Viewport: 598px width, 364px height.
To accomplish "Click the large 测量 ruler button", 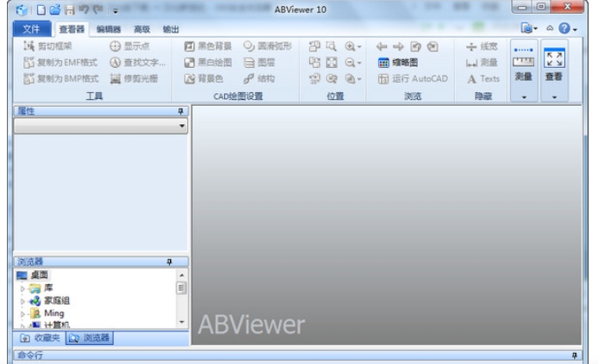I will click(x=524, y=64).
